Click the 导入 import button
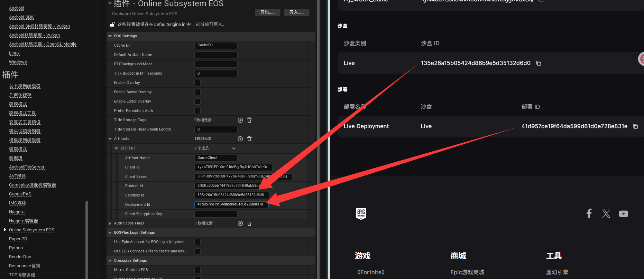 [296, 12]
